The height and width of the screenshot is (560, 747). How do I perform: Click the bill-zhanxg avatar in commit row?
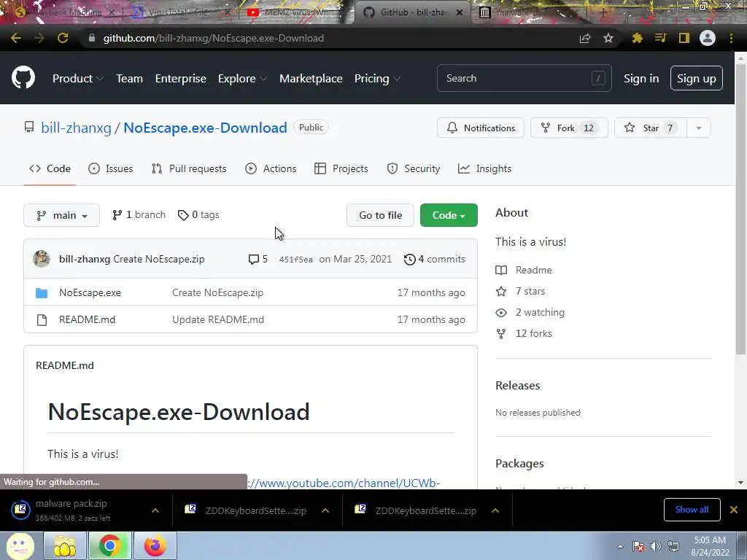pos(42,259)
